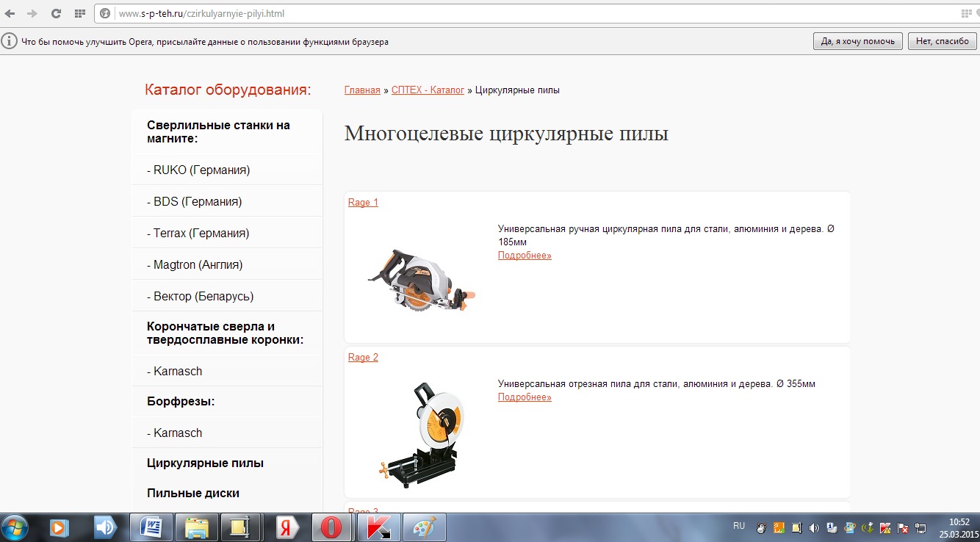Viewport: 980px width, 542px height.
Task: Click the 'Нет, спасибо' button
Action: (x=943, y=41)
